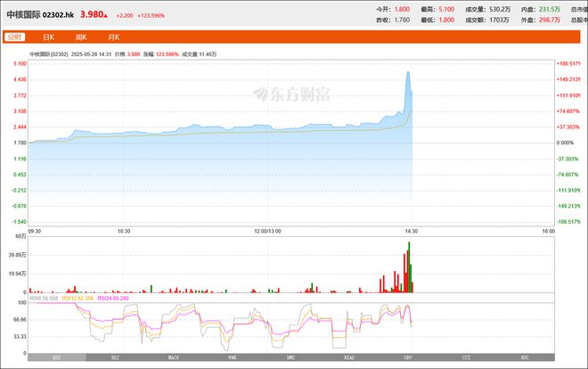Click the 成交额 1703万 turnover figure
This screenshot has height=369, width=588.
pyautogui.click(x=499, y=20)
